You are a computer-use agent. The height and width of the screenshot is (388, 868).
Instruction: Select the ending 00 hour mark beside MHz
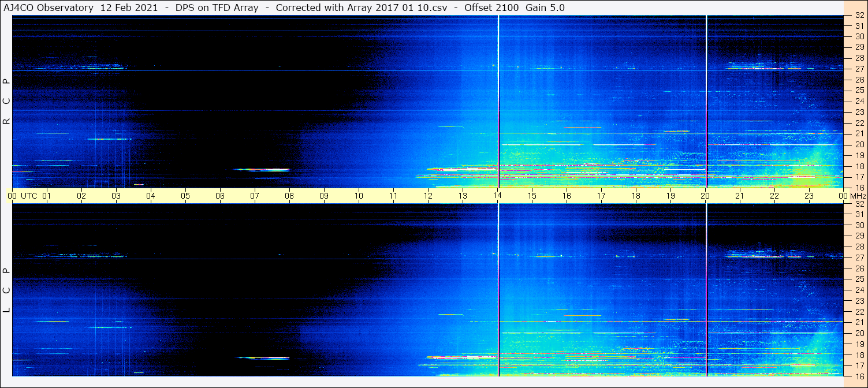click(843, 196)
